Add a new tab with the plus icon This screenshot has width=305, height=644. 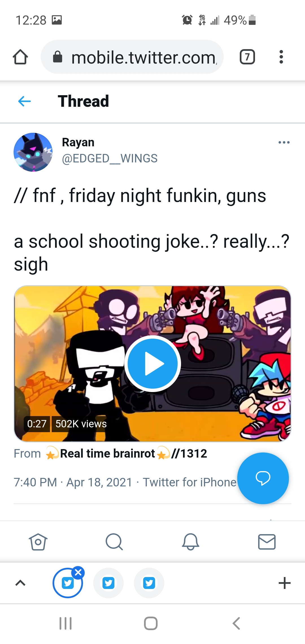(284, 583)
